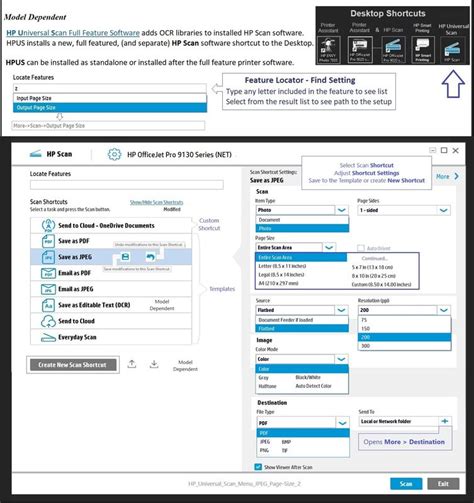474x503 pixels.
Task: Choose PNG in the File Type list
Action: point(264,450)
